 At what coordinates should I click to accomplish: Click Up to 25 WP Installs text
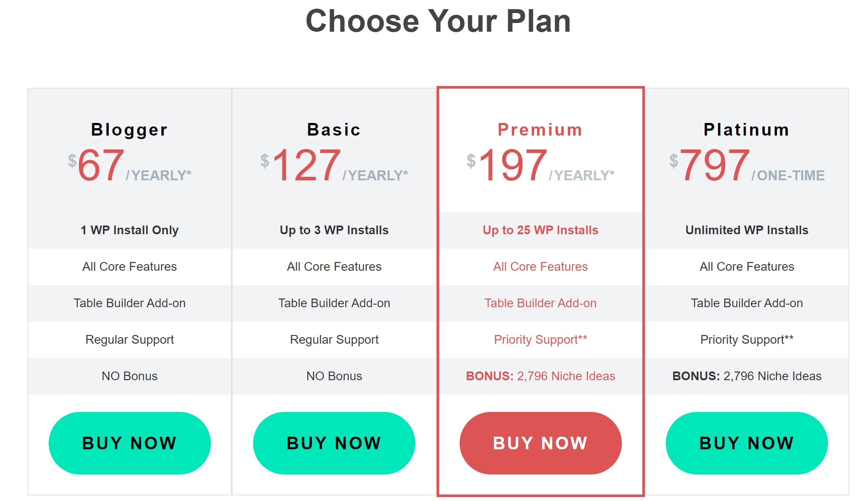(540, 230)
